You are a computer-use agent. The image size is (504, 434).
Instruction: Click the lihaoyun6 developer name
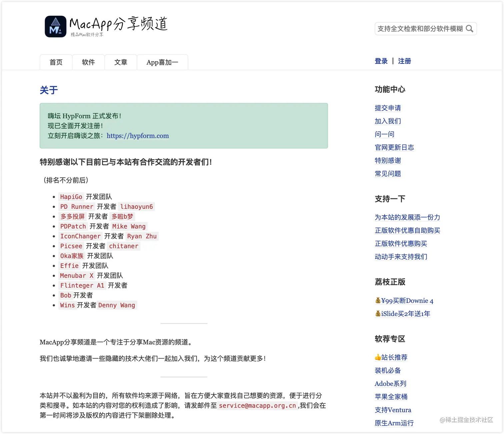(x=137, y=207)
